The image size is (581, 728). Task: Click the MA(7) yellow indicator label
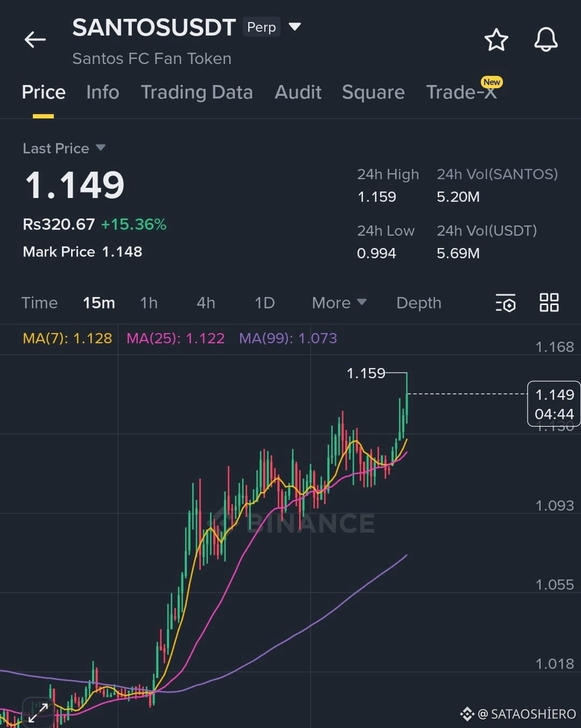click(67, 338)
